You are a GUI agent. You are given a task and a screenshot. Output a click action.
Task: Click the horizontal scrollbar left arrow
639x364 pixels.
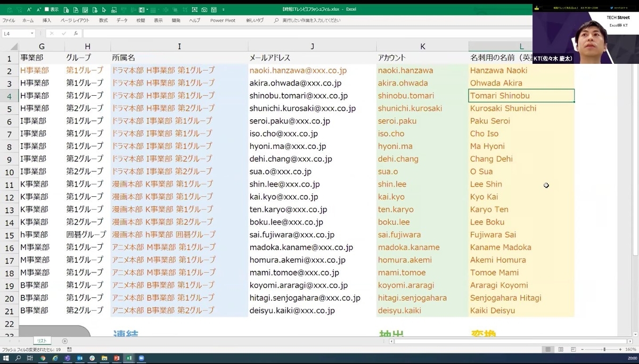point(391,341)
